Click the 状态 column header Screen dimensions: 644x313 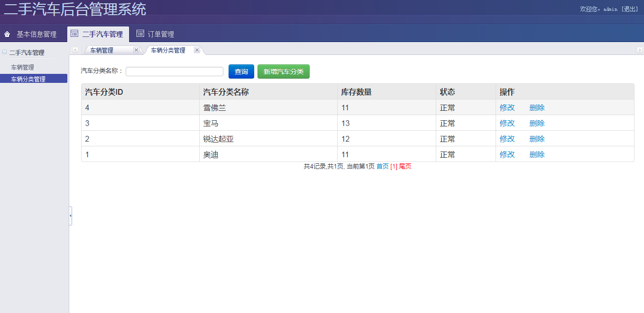click(466, 92)
